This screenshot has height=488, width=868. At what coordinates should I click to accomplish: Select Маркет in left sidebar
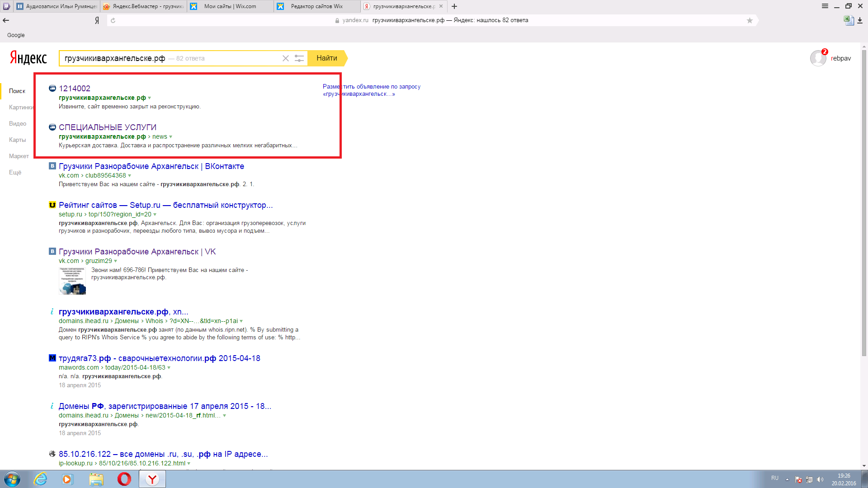(x=19, y=156)
